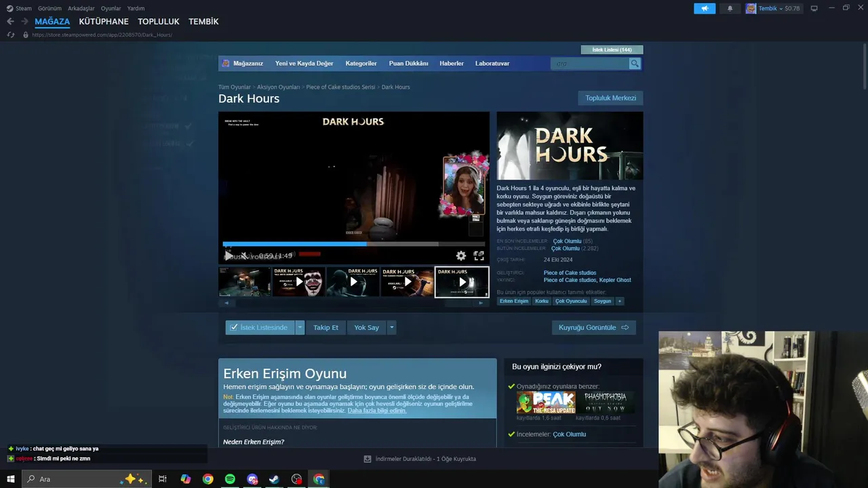Viewport: 868px width, 488px height.
Task: Open the Görünüm menu
Action: (50, 8)
